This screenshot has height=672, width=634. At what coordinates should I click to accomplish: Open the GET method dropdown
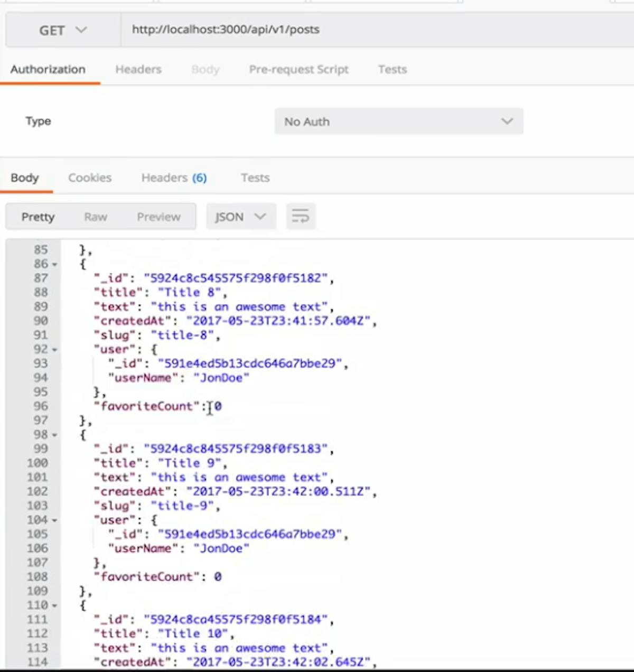[x=63, y=30]
